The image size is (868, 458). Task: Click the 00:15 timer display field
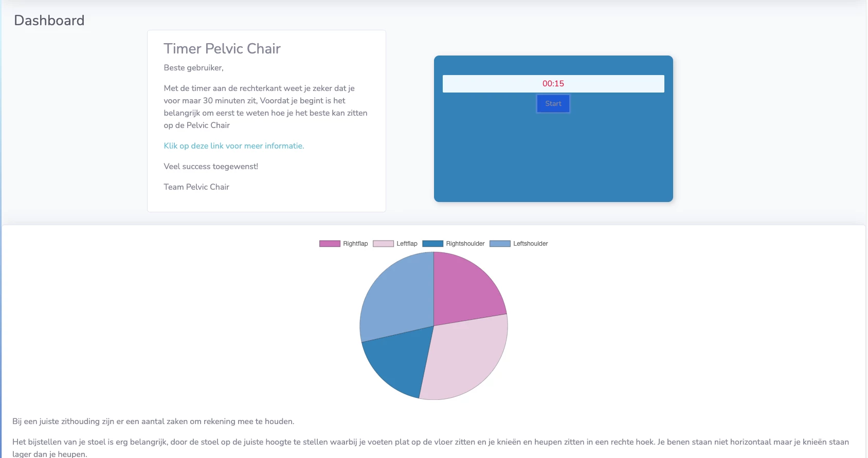(553, 84)
